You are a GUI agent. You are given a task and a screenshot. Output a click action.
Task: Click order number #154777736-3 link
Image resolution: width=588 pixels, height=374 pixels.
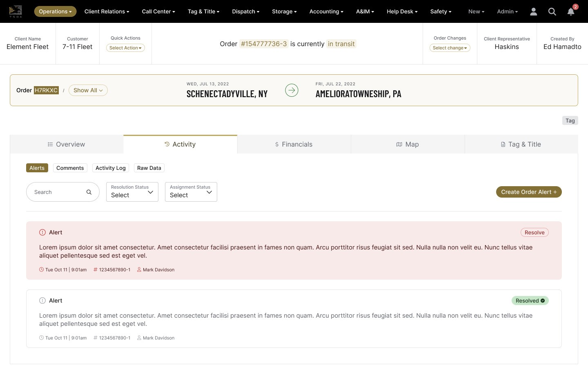point(264,44)
